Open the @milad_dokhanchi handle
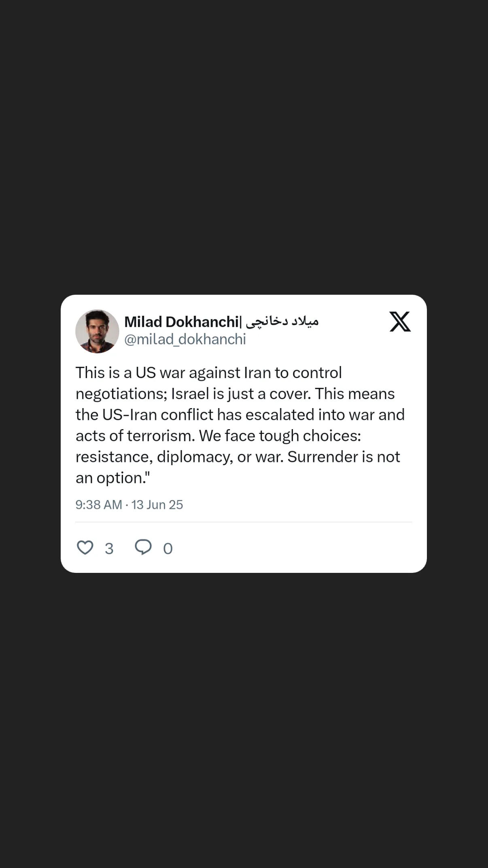The height and width of the screenshot is (868, 488). point(185,339)
